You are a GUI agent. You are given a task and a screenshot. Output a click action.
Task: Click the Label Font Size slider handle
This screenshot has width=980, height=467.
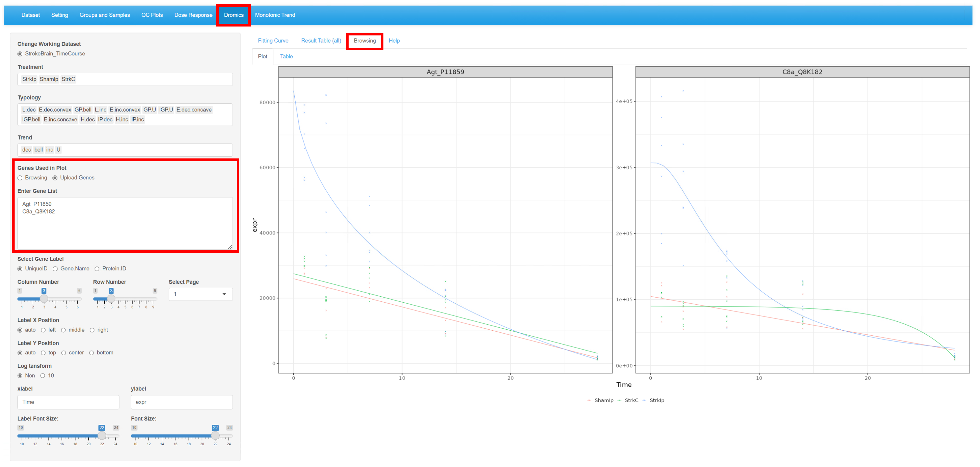pos(102,436)
